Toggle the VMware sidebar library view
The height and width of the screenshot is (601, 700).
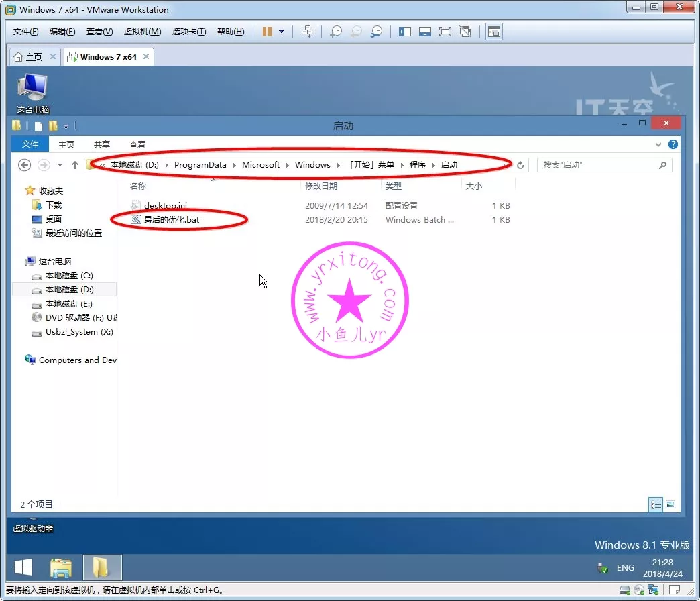[x=404, y=32]
